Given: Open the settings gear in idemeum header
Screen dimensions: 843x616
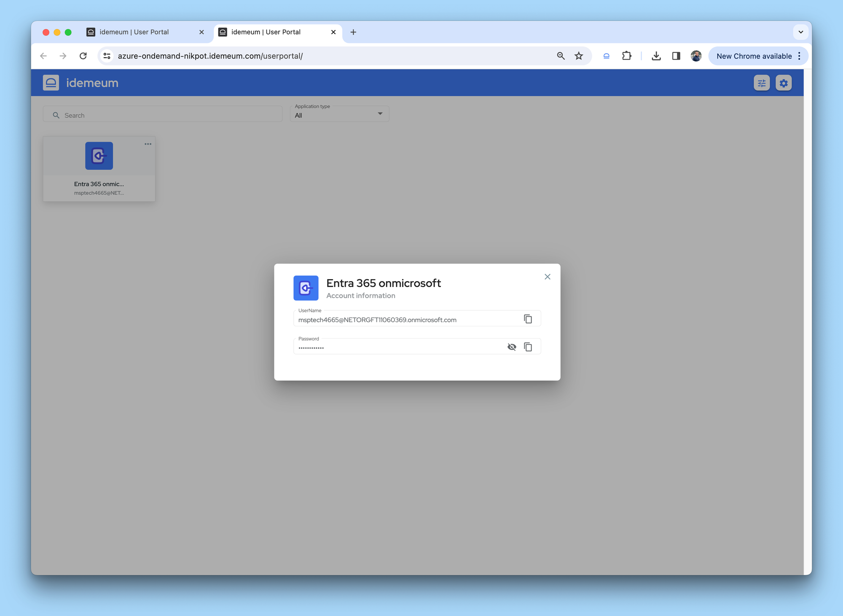Looking at the screenshot, I should pyautogui.click(x=784, y=83).
